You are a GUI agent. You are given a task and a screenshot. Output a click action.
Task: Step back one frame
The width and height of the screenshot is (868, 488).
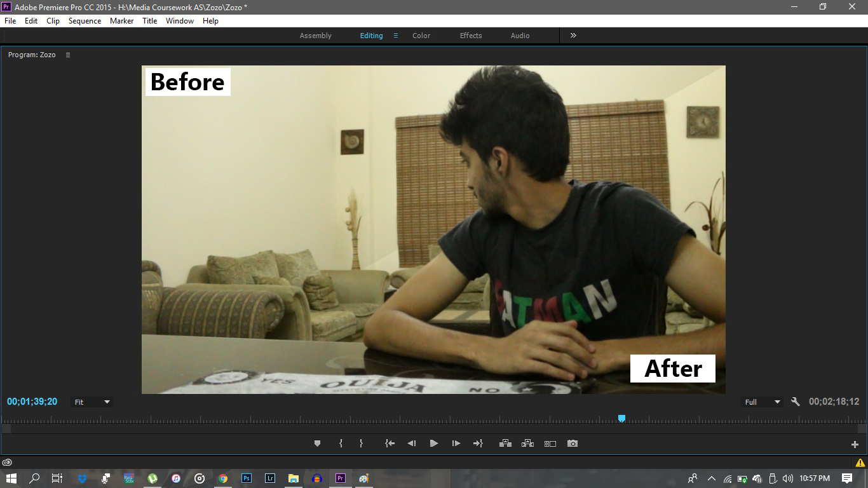(x=411, y=444)
